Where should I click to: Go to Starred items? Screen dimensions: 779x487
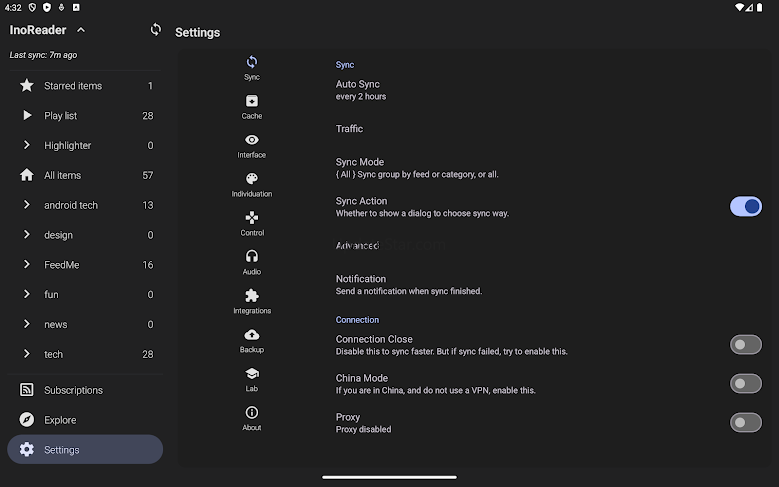pos(73,86)
